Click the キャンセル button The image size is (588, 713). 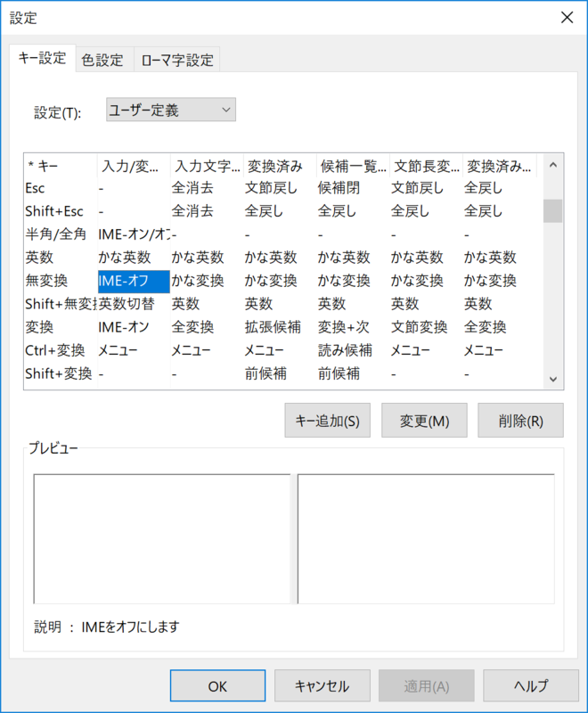click(x=323, y=685)
